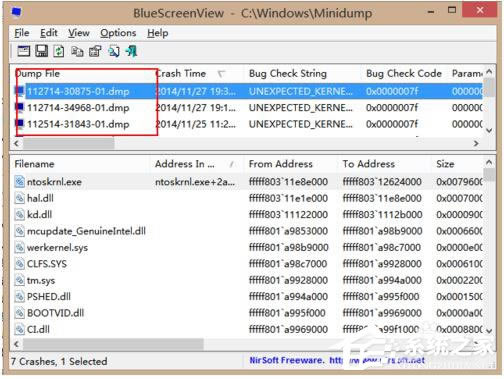The image size is (504, 379).
Task: Open the Options menu
Action: point(118,33)
